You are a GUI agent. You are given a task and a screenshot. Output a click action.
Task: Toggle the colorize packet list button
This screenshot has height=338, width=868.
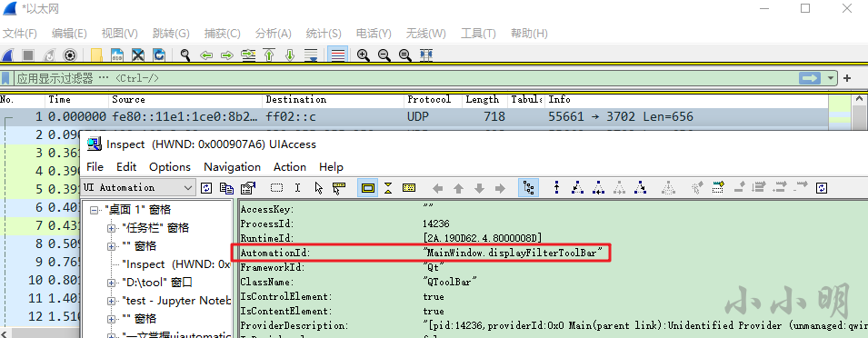[x=338, y=55]
